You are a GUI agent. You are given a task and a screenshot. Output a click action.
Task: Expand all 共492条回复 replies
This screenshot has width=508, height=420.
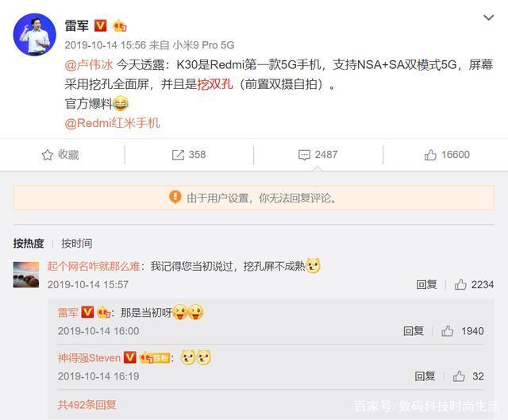point(87,404)
